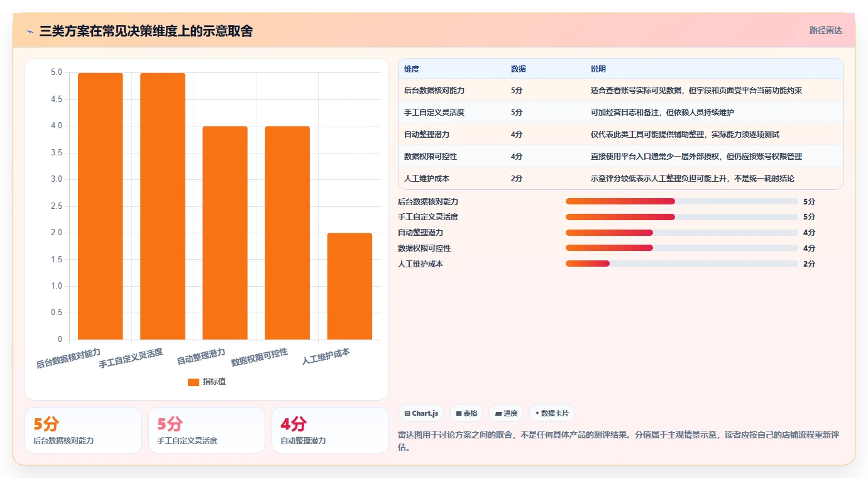The image size is (868, 478).
Task: Click the 手工自定义灵活度 cell in the table
Action: (434, 113)
